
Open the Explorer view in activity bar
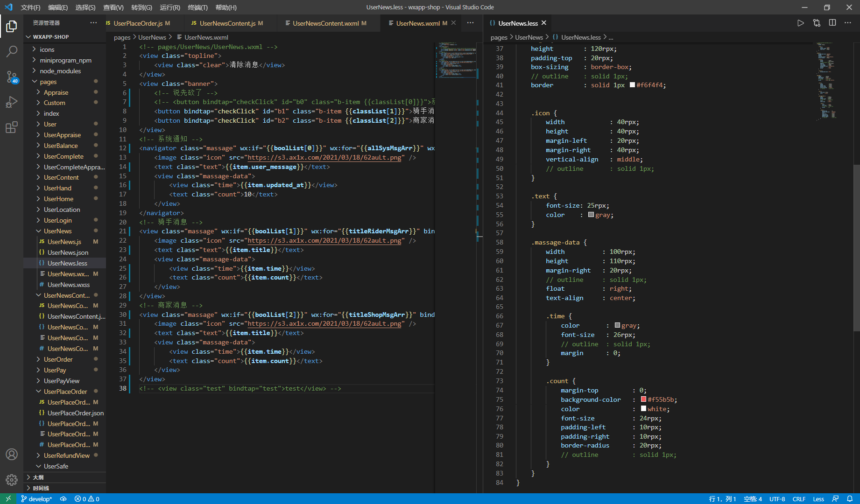point(12,26)
